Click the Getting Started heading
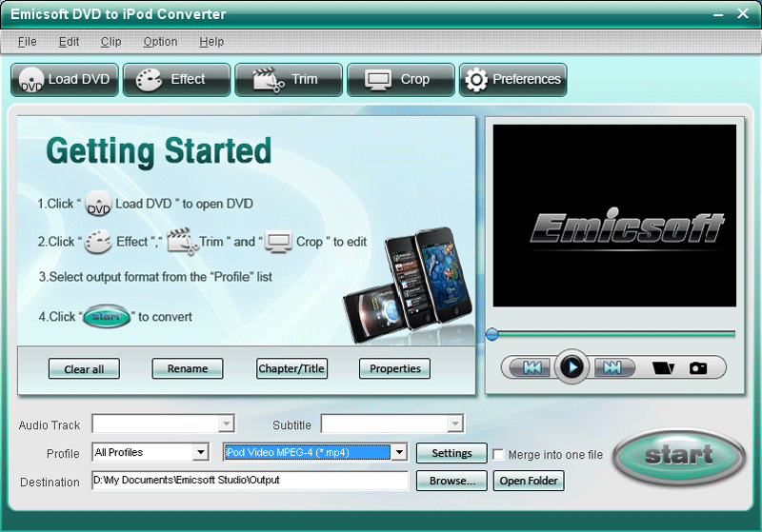Screen dimensions: 762x532 click(x=158, y=151)
